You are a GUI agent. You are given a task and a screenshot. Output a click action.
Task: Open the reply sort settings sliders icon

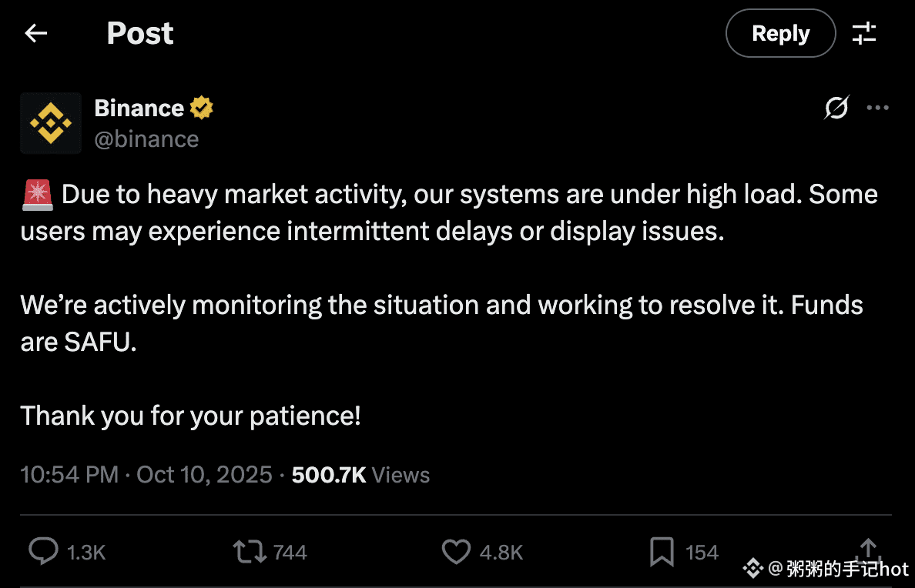tap(864, 33)
